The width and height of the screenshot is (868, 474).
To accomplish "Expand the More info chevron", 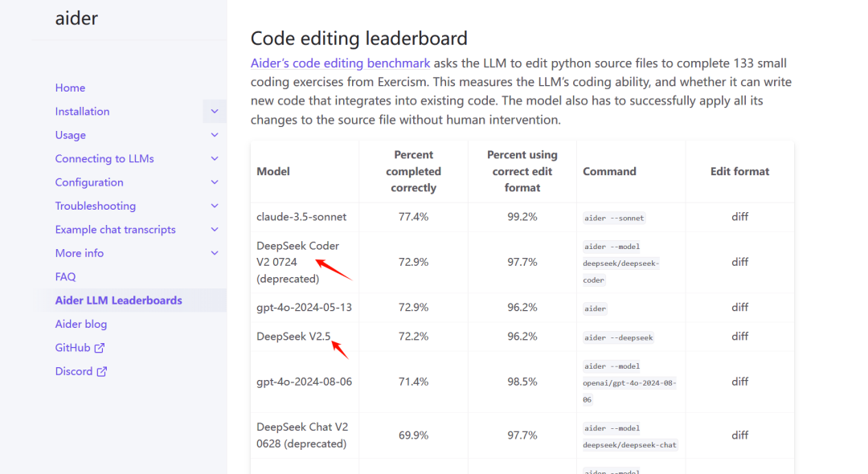I will pyautogui.click(x=215, y=253).
